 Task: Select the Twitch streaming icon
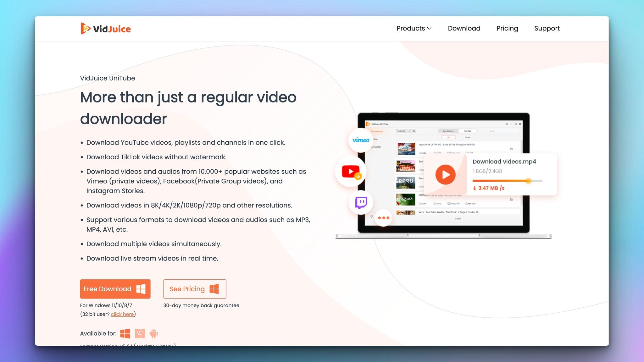coord(361,202)
